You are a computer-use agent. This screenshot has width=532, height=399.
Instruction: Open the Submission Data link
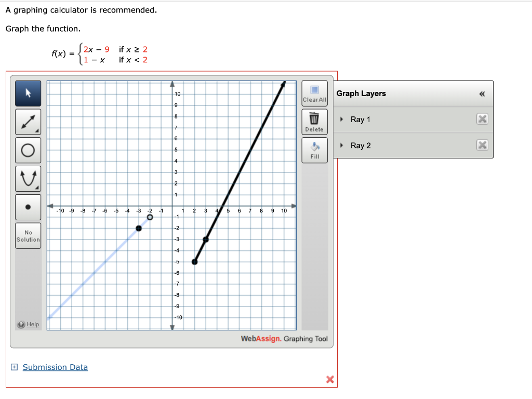pos(55,367)
